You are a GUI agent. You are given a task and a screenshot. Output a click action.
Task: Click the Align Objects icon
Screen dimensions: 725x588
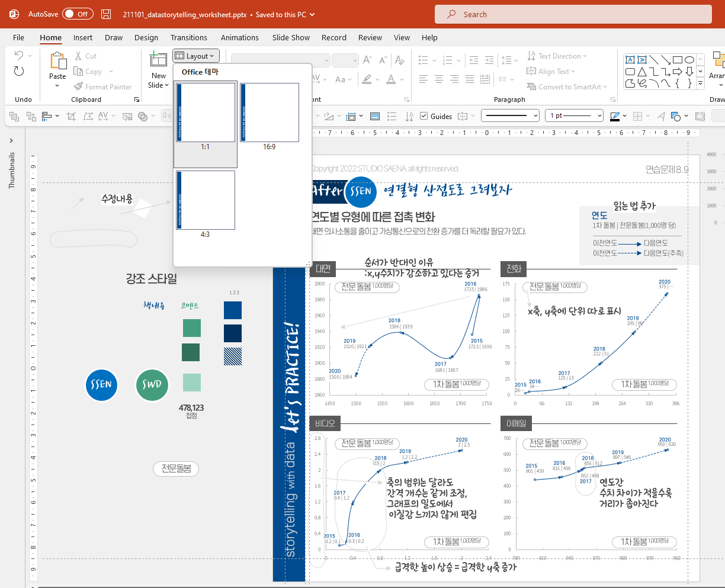(x=47, y=116)
